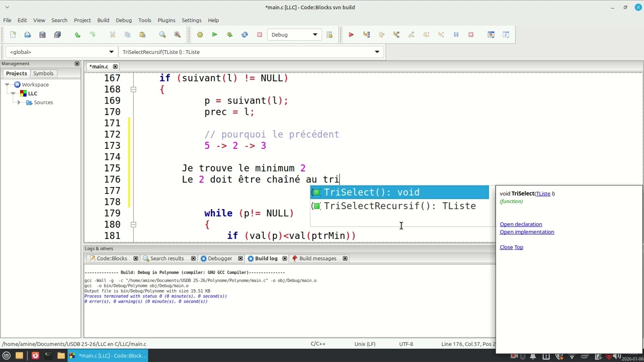Image resolution: width=644 pixels, height=362 pixels.
Task: Open the terminal from the taskbar
Action: click(x=48, y=355)
